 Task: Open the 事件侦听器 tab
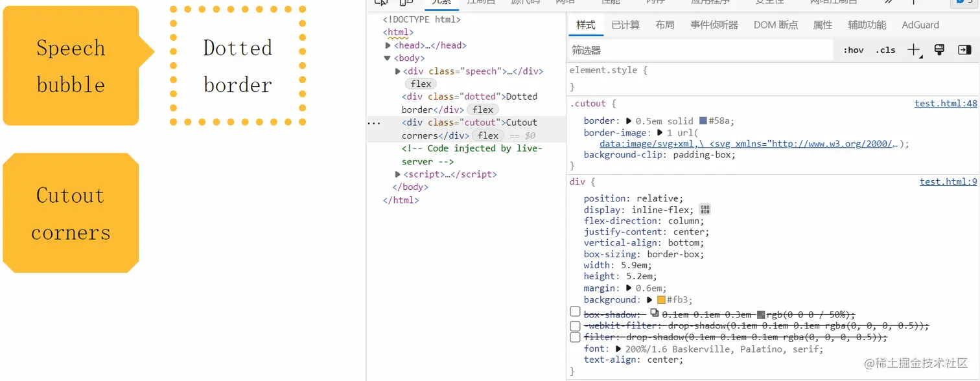pos(714,25)
